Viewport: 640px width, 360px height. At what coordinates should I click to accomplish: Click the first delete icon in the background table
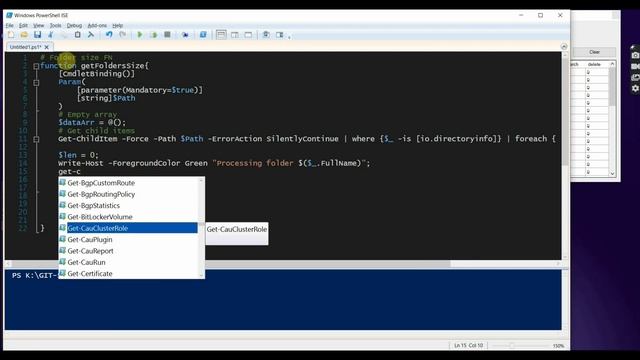(588, 72)
